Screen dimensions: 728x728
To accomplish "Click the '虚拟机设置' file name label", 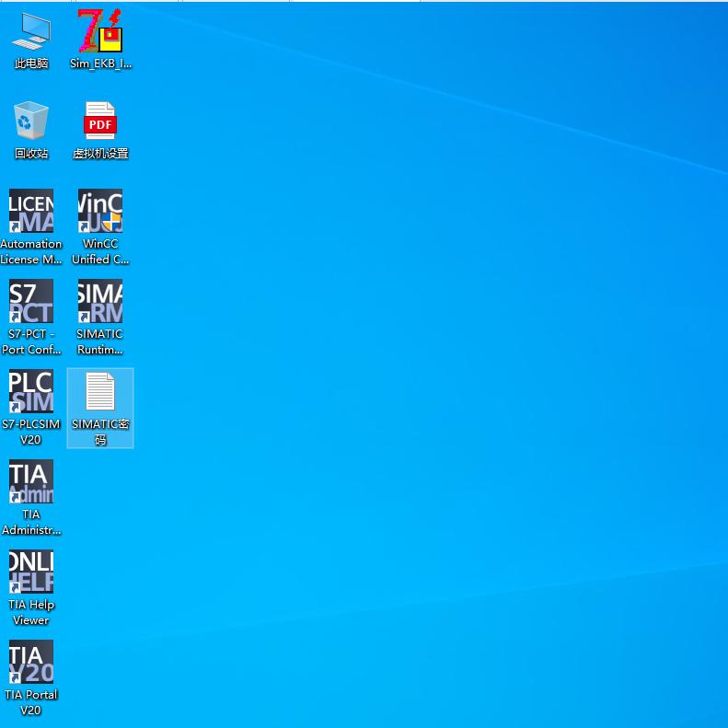I will [100, 153].
